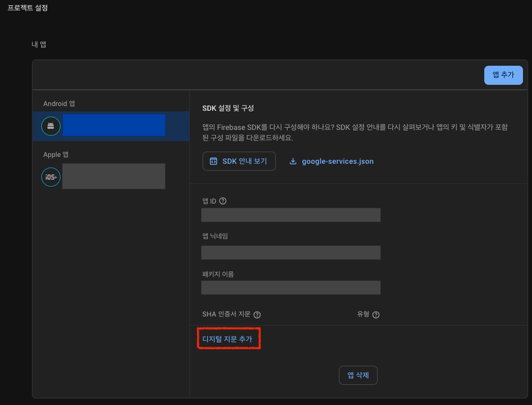The width and height of the screenshot is (532, 405).
Task: Open help icon next to 유형
Action: pyautogui.click(x=376, y=314)
